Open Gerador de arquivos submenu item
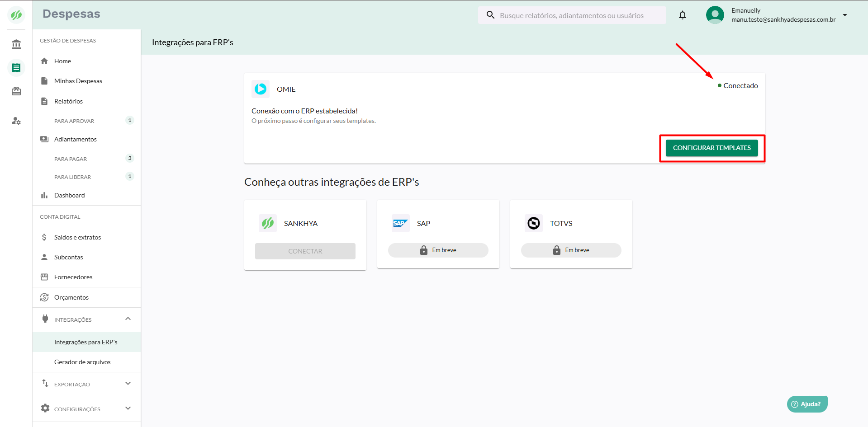The image size is (868, 427). coord(86,362)
